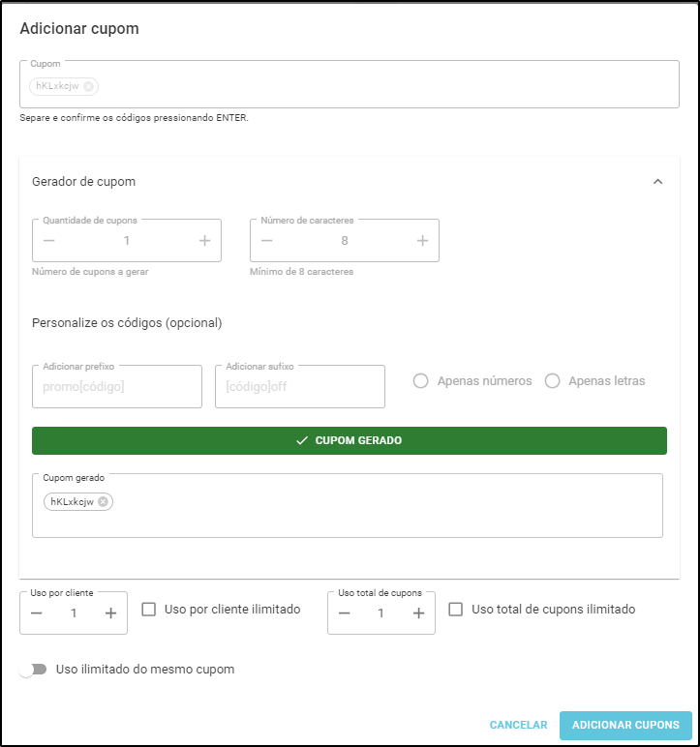Screen dimensions: 700x747
Task: Click the Adicionar Cupons button
Action: (x=625, y=725)
